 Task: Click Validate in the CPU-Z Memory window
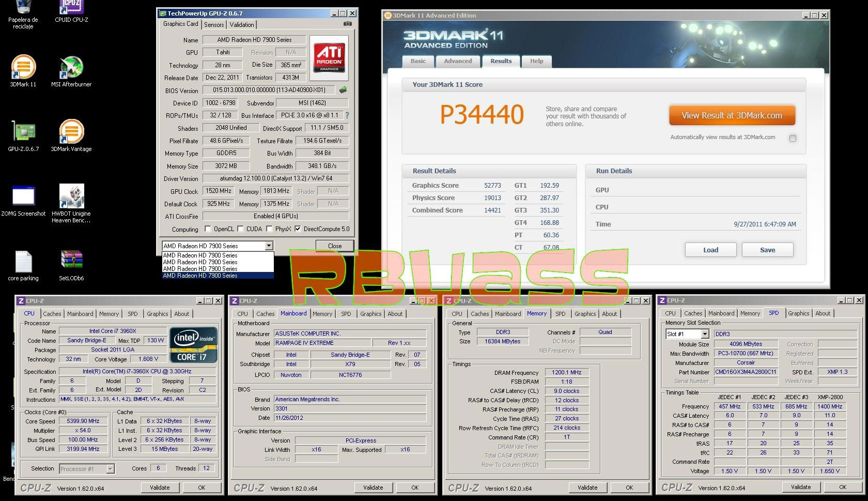(587, 488)
